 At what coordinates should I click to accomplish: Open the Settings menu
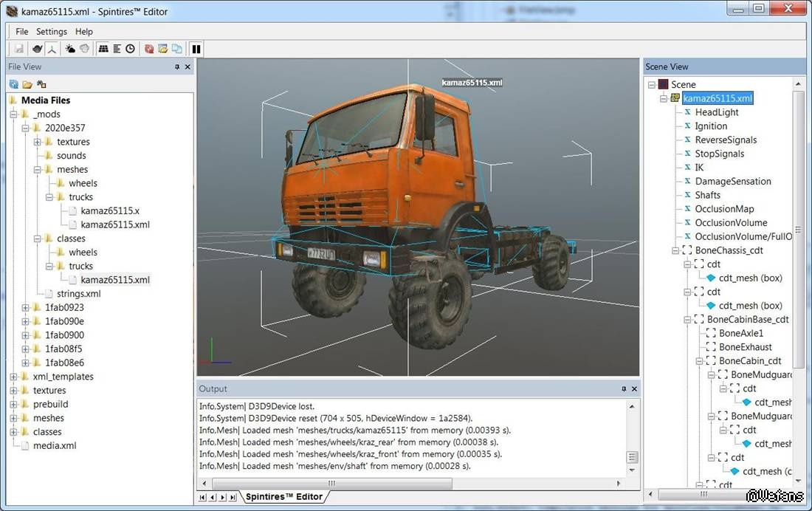(x=52, y=32)
